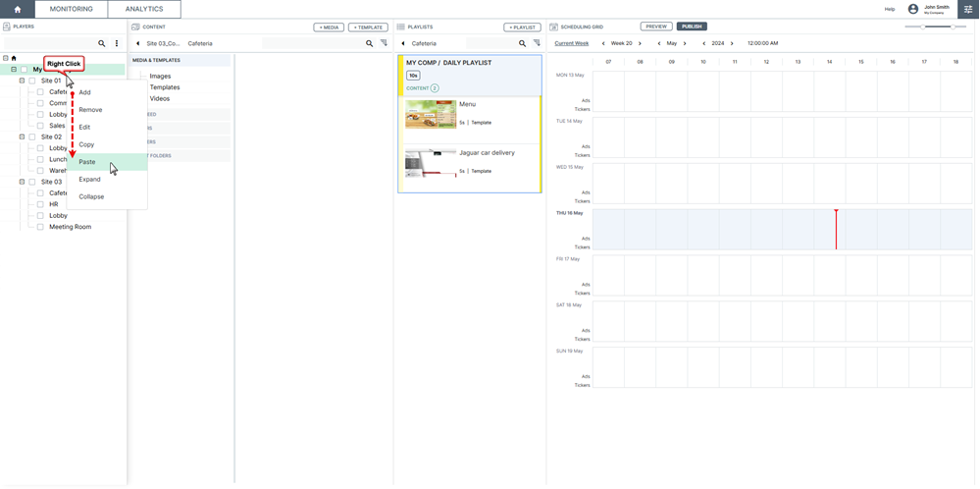The height and width of the screenshot is (489, 980).
Task: Click the Playlists panel header icon
Action: pyautogui.click(x=400, y=27)
